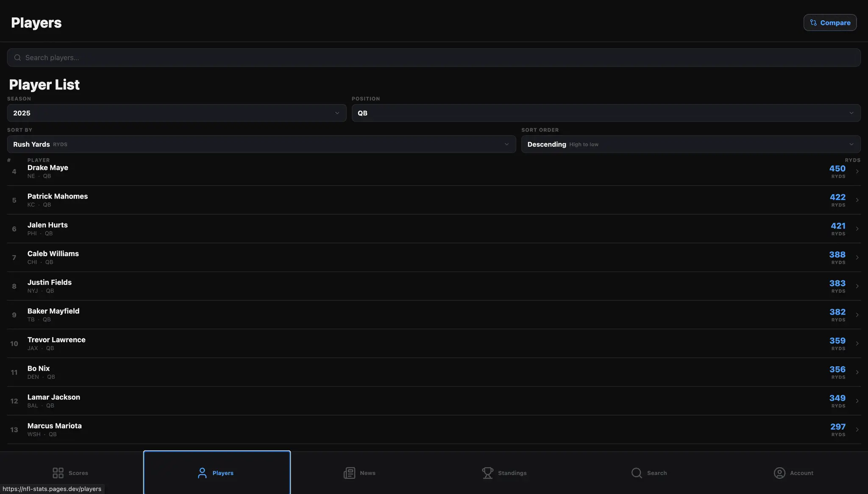Viewport: 868px width, 494px height.
Task: Click rank number 13 in the list
Action: pos(14,430)
